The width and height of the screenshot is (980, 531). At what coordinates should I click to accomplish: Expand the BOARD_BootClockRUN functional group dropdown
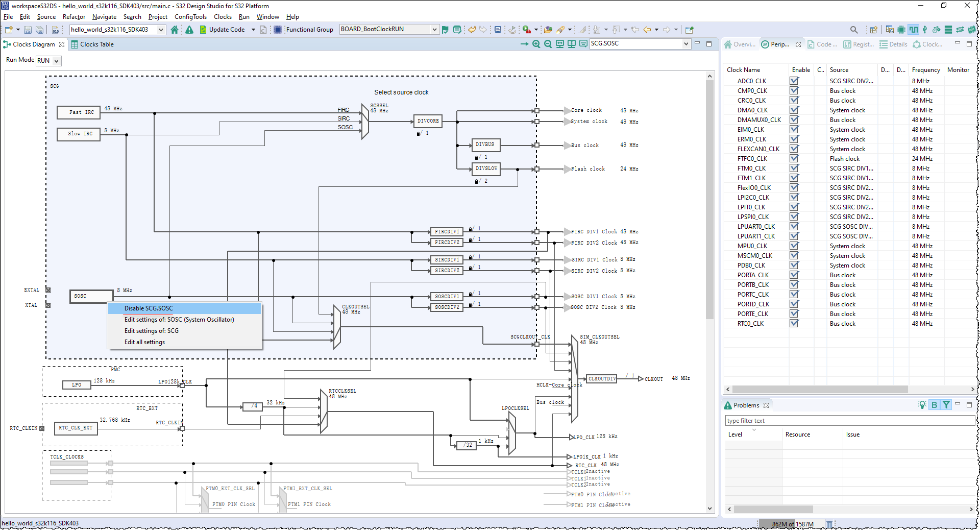(434, 30)
